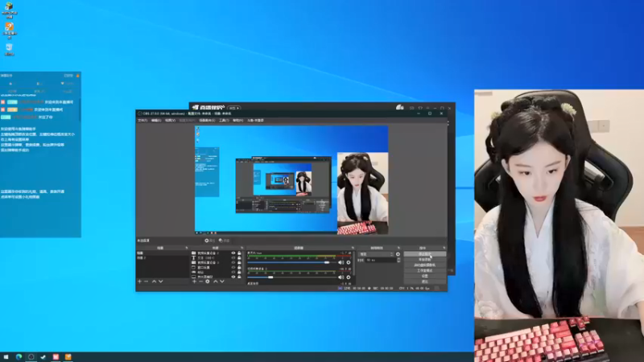Open Microsoft Edge from taskbar
The height and width of the screenshot is (362, 644).
[x=19, y=357]
